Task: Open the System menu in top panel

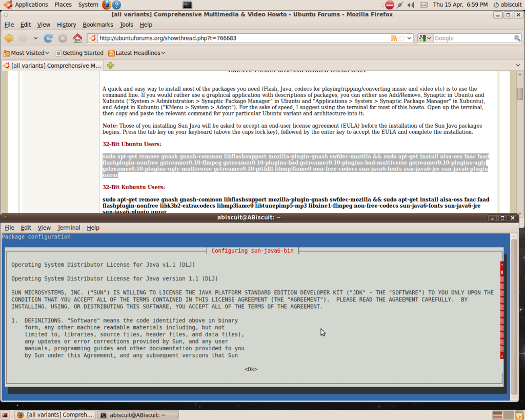Action: tap(88, 5)
